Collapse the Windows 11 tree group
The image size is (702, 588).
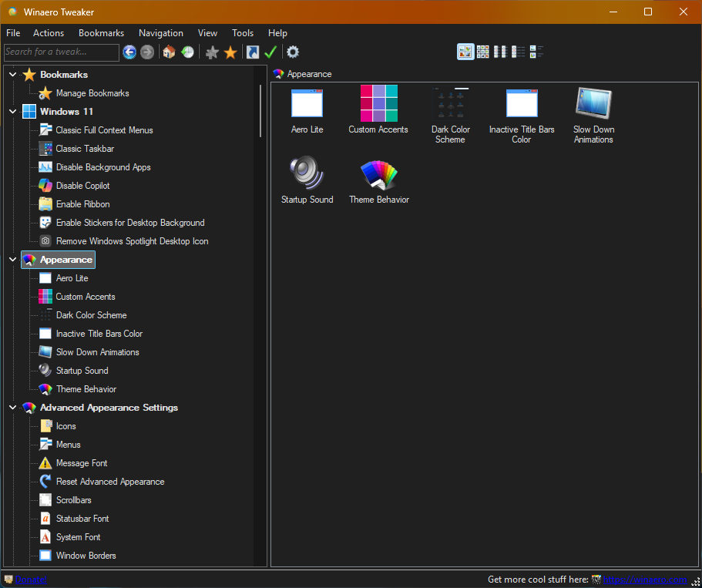pyautogui.click(x=12, y=111)
